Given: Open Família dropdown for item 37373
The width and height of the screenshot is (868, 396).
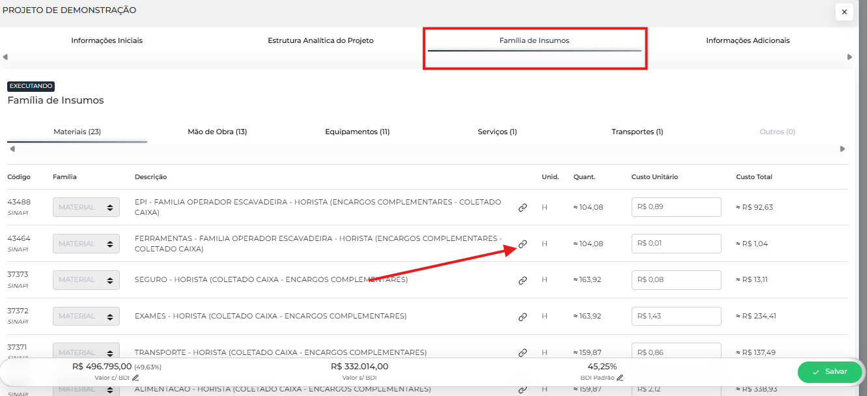Looking at the screenshot, I should click(x=86, y=280).
